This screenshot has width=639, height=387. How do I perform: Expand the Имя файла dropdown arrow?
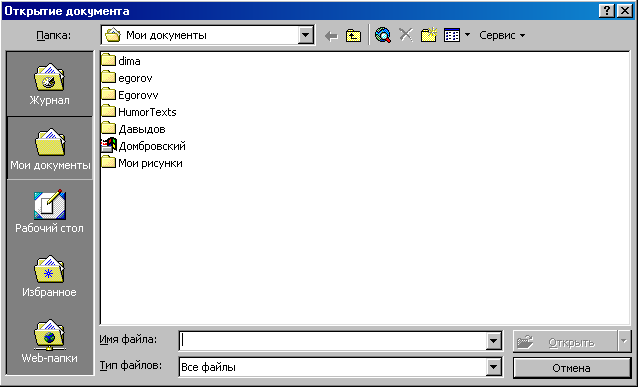tap(493, 341)
